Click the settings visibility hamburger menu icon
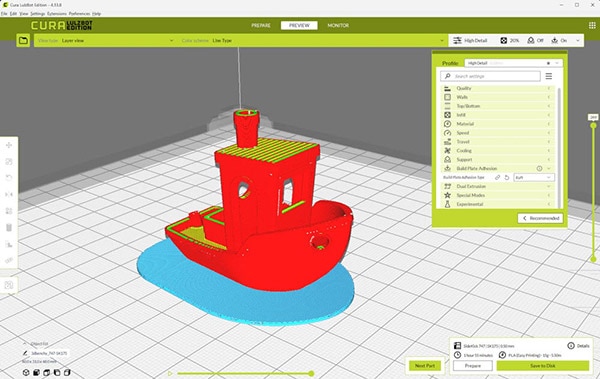600x379 pixels. tap(549, 76)
